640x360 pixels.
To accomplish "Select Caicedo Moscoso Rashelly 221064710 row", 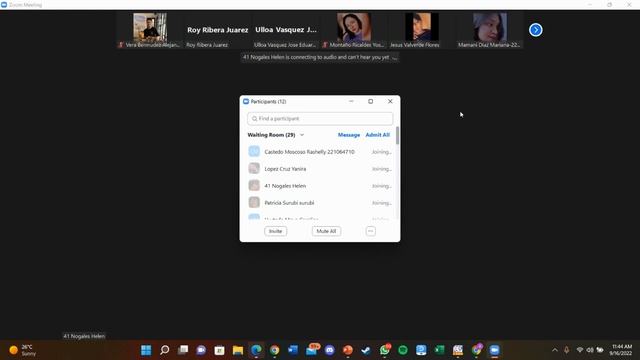I will (x=320, y=152).
